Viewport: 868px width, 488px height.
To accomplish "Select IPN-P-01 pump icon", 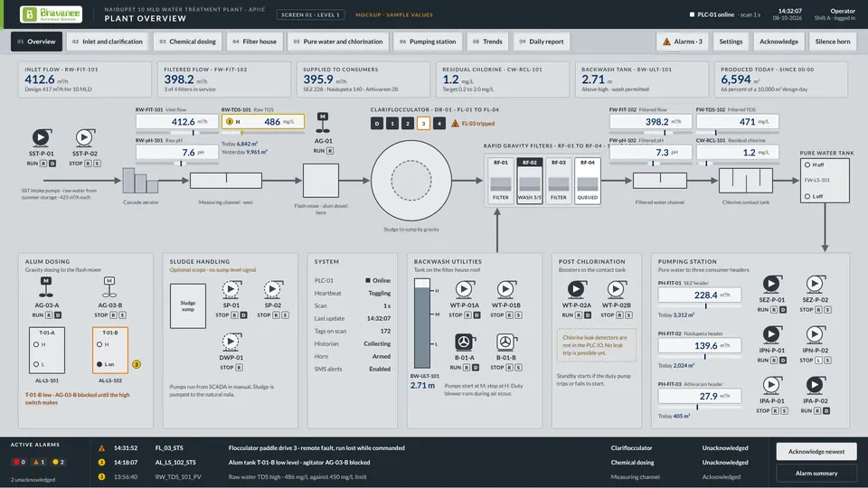I will pyautogui.click(x=771, y=334).
